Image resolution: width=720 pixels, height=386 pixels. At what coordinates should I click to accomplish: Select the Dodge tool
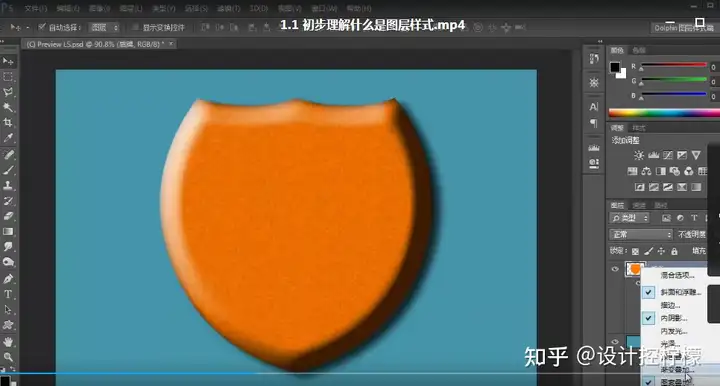click(x=8, y=262)
